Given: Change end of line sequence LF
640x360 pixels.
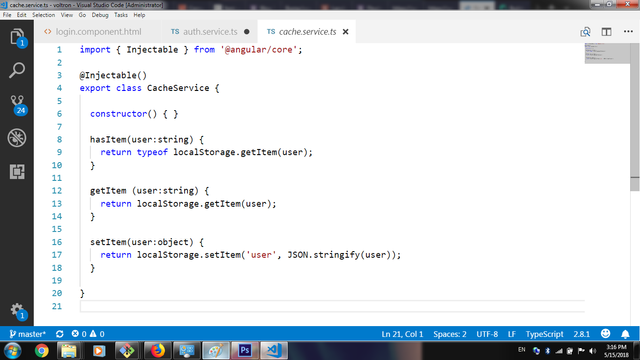Looking at the screenshot, I should click(x=511, y=334).
